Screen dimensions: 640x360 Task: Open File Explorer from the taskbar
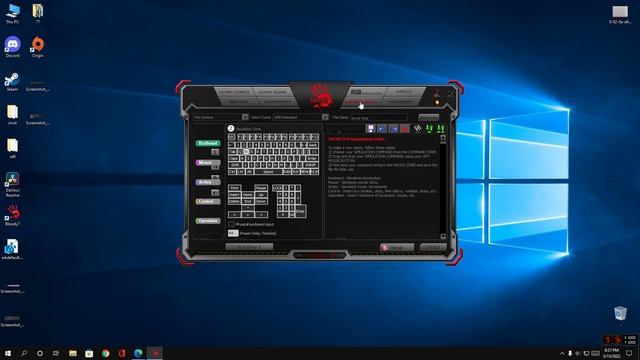click(x=73, y=353)
